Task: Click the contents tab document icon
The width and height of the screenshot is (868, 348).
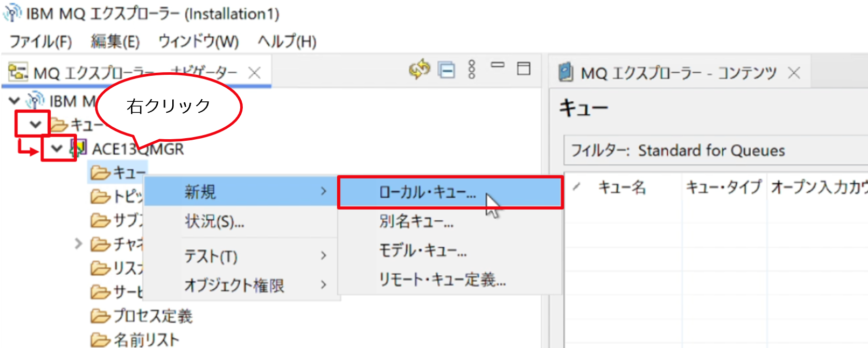Action: coord(566,72)
